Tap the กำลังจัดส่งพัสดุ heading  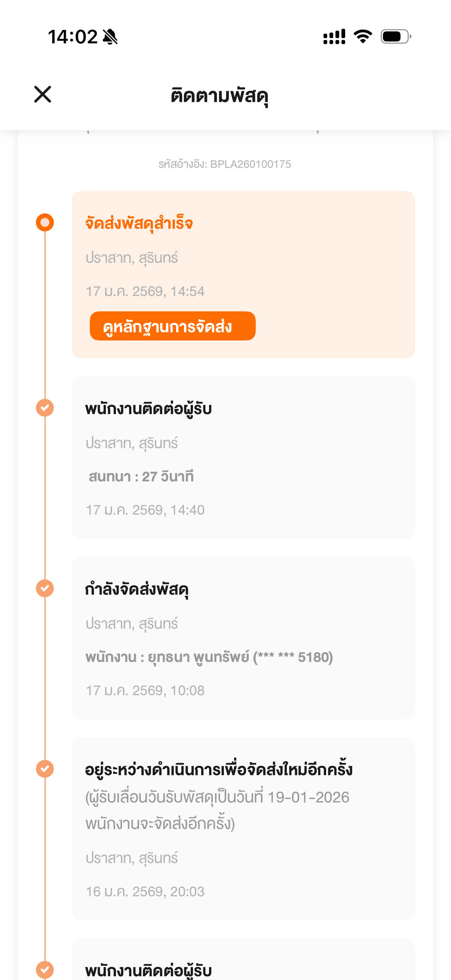[x=136, y=590]
